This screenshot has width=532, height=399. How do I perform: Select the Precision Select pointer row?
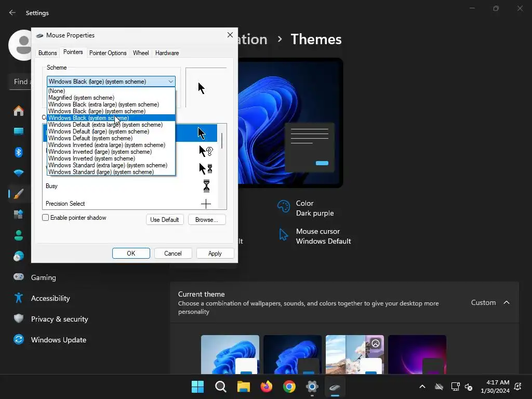(x=130, y=203)
